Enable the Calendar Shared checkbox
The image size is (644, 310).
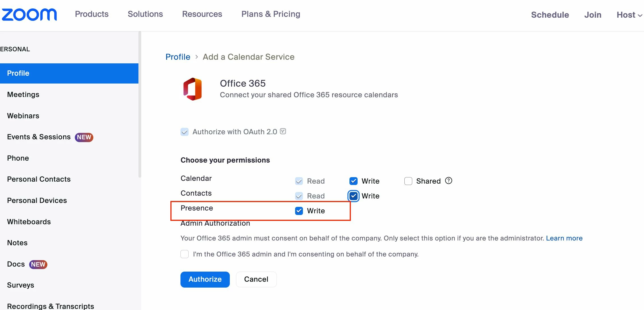pyautogui.click(x=408, y=181)
